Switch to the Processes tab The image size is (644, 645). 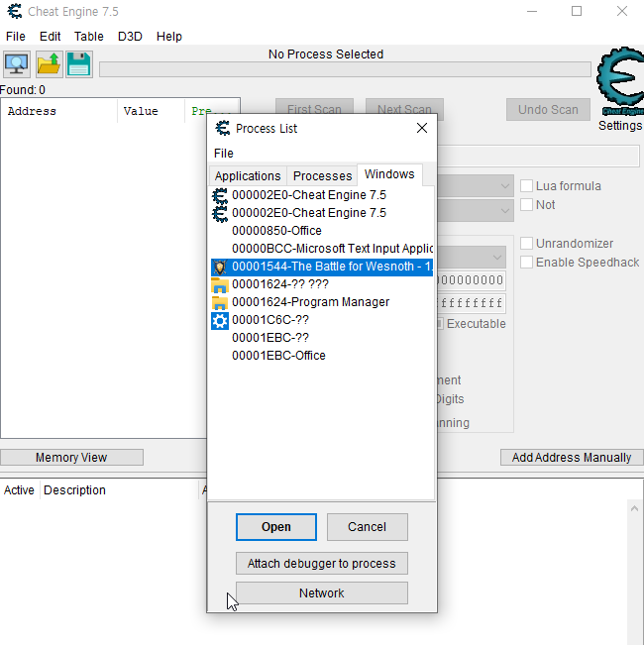[x=322, y=176]
